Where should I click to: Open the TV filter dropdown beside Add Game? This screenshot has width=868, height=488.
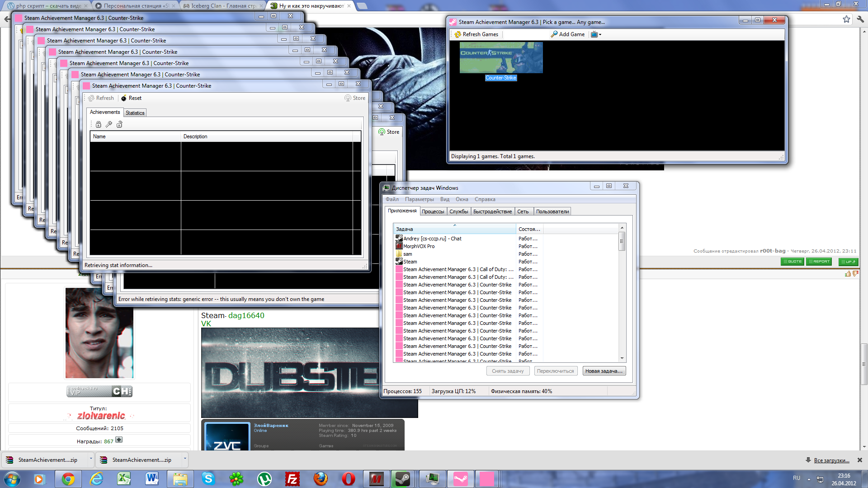[x=596, y=34]
